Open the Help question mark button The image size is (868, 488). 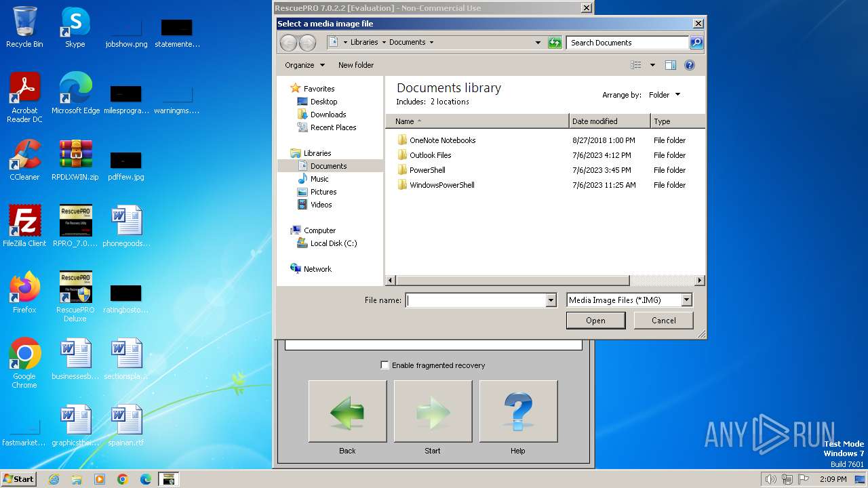pos(518,411)
